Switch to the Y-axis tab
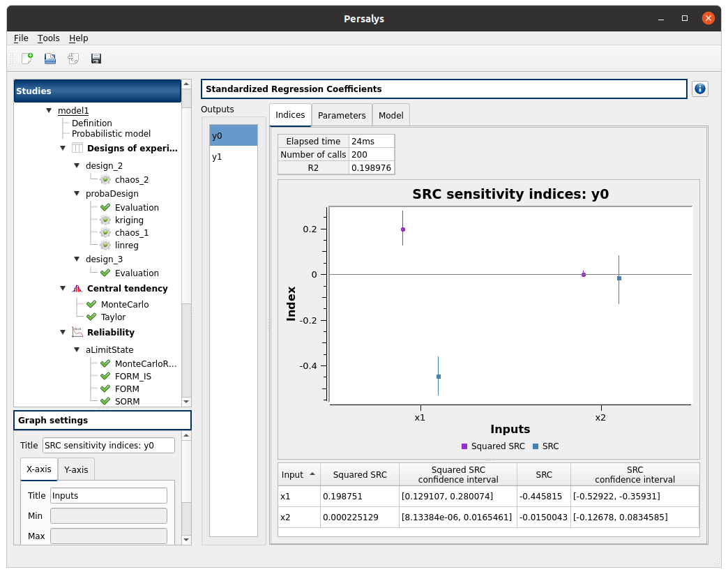728x574 pixels. pos(76,469)
